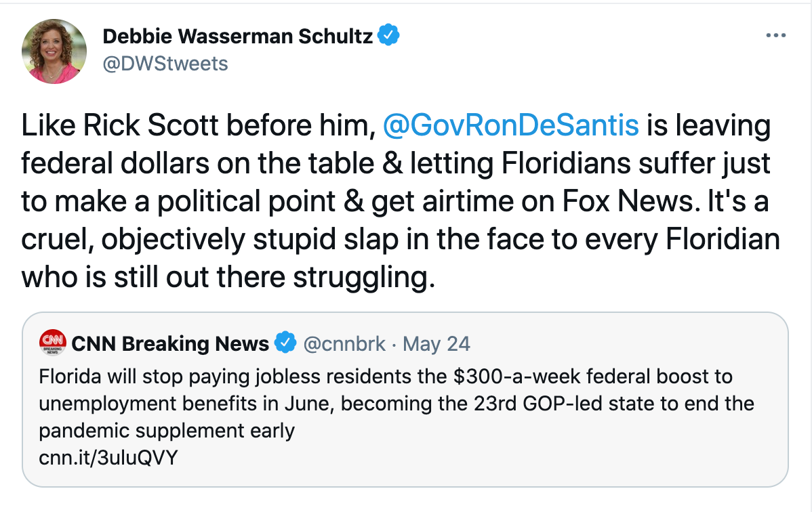Click the May 24 timestamp
The width and height of the screenshot is (812, 512).
[436, 344]
